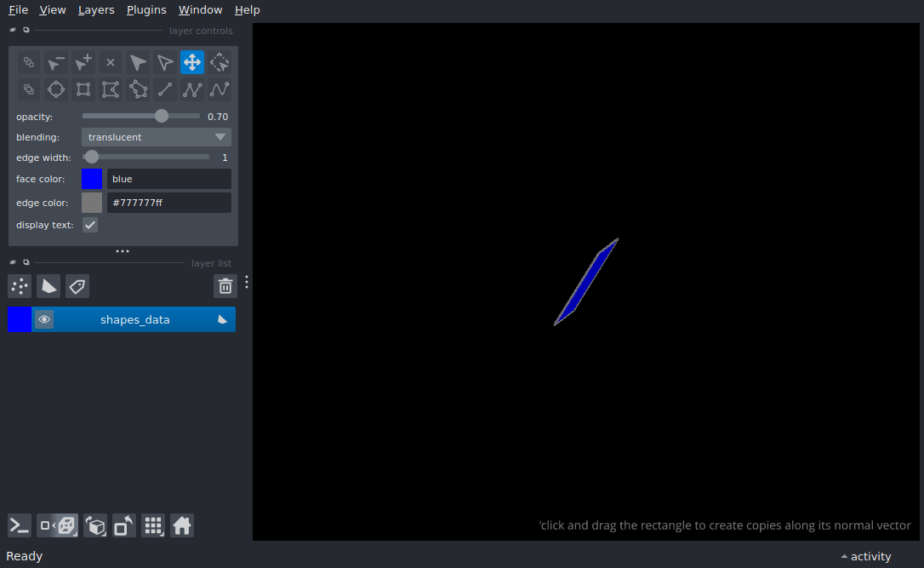The width and height of the screenshot is (924, 568).
Task: Open the IPython console button
Action: pyautogui.click(x=20, y=525)
